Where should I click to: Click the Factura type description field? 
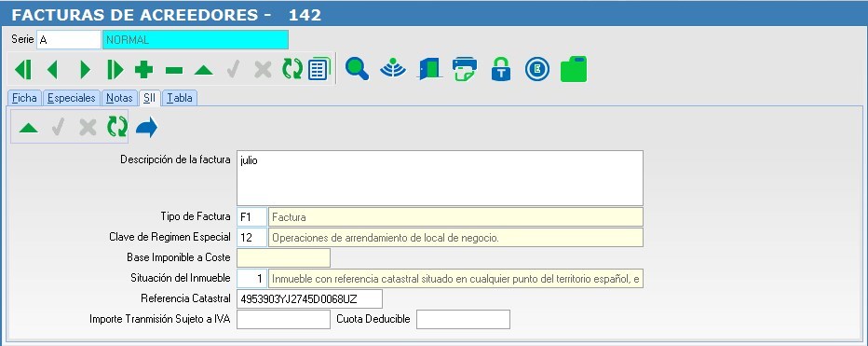455,216
